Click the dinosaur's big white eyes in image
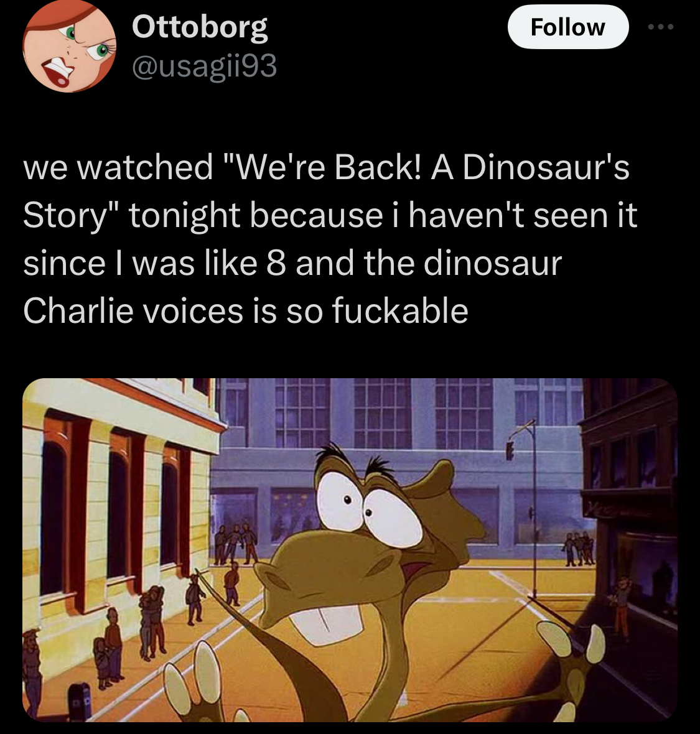This screenshot has width=700, height=734. [x=368, y=506]
